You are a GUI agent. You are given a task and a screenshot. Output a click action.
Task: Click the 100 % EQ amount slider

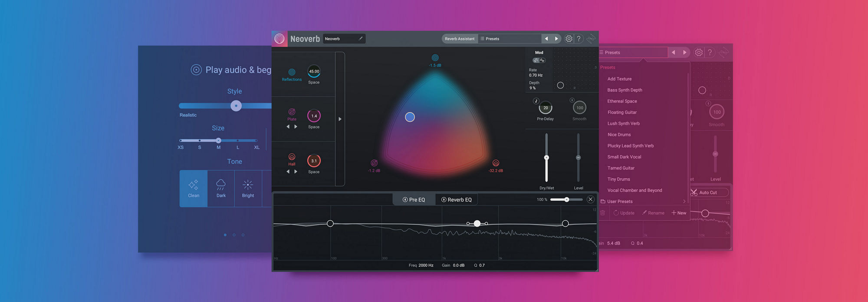pos(566,199)
